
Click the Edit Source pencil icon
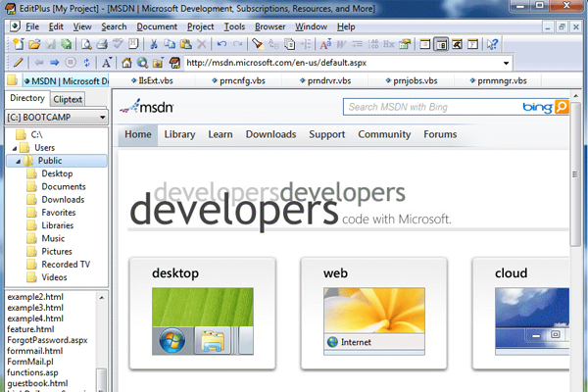[x=18, y=63]
